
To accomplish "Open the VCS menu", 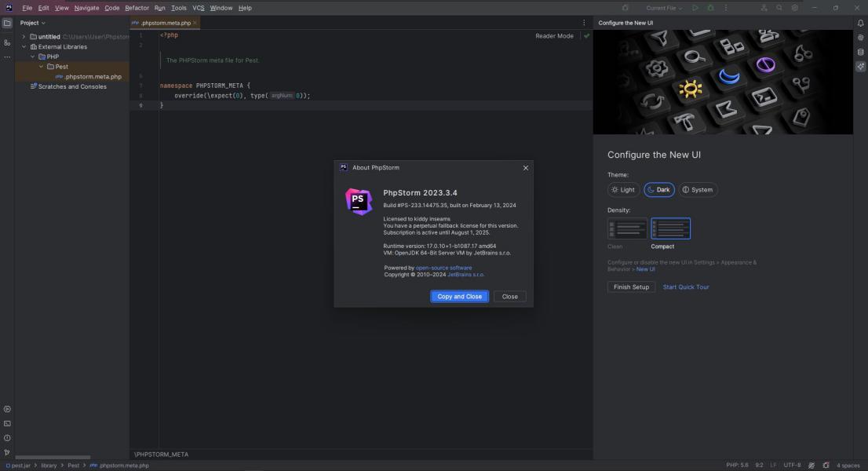I will (x=199, y=8).
